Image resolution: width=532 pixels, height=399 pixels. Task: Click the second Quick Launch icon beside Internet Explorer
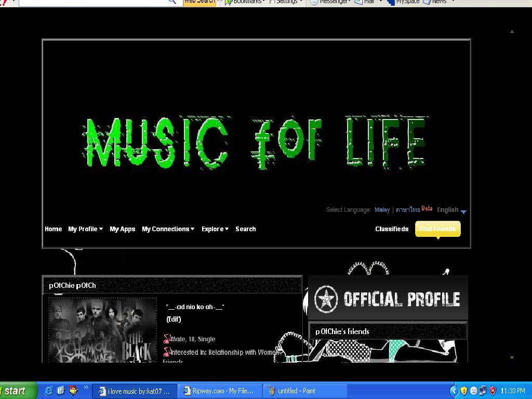click(x=61, y=391)
